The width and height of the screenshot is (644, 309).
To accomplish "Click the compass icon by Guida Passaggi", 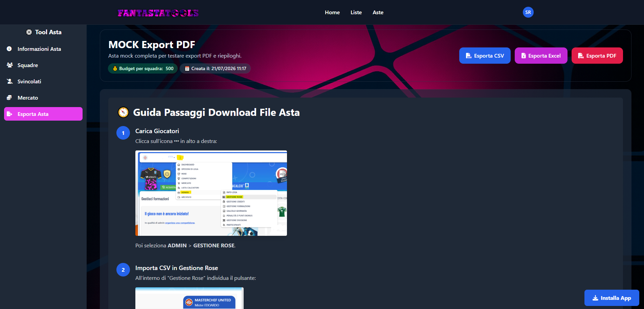I will (123, 112).
